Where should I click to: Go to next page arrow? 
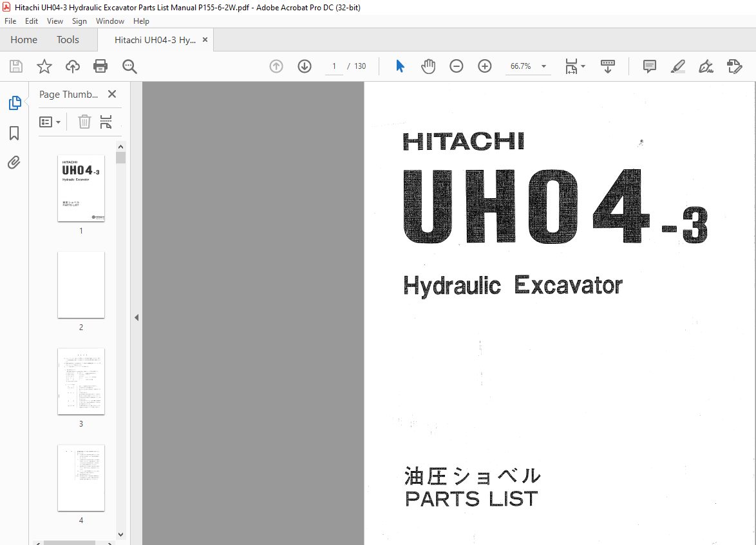tap(304, 66)
